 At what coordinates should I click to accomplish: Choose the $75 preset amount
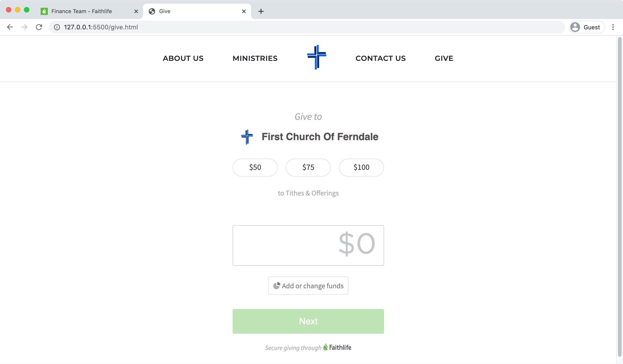click(x=308, y=167)
